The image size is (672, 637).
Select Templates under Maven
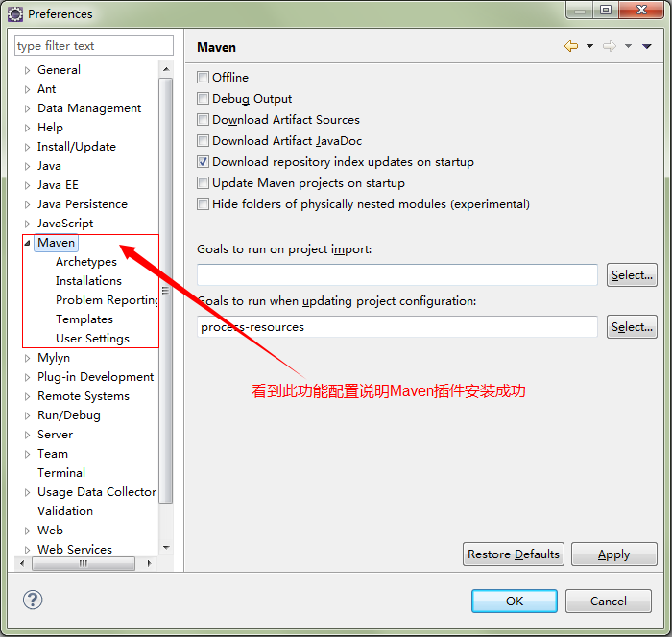coord(84,319)
